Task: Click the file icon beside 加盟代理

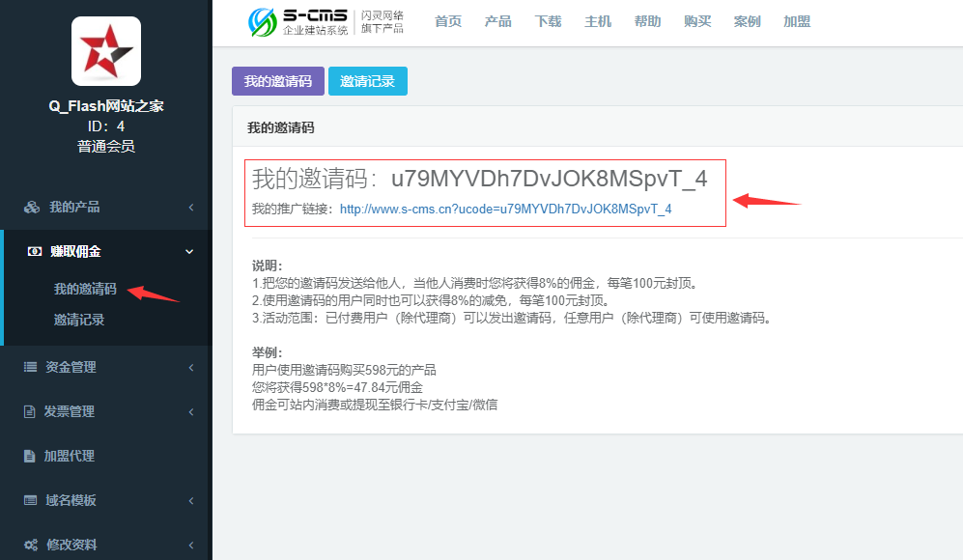Action: [x=29, y=456]
